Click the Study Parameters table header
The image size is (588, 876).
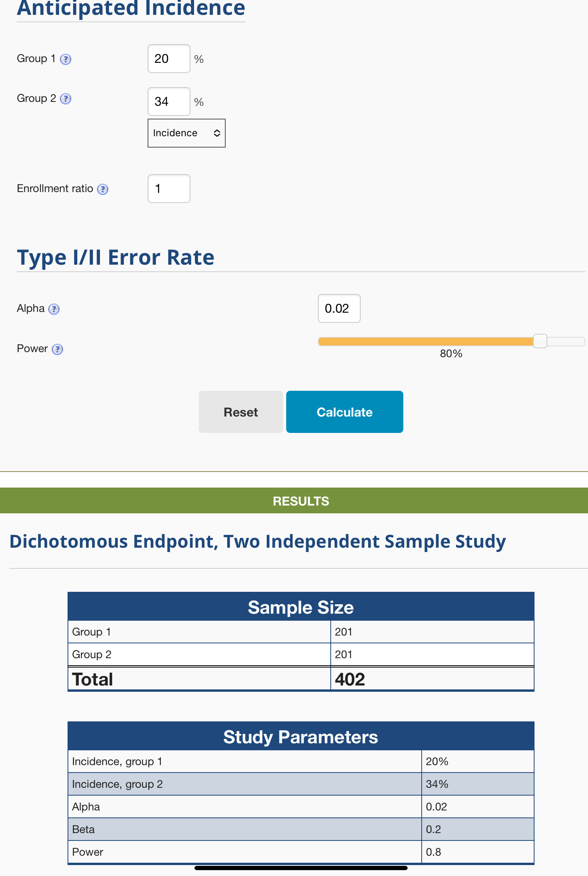(x=301, y=737)
